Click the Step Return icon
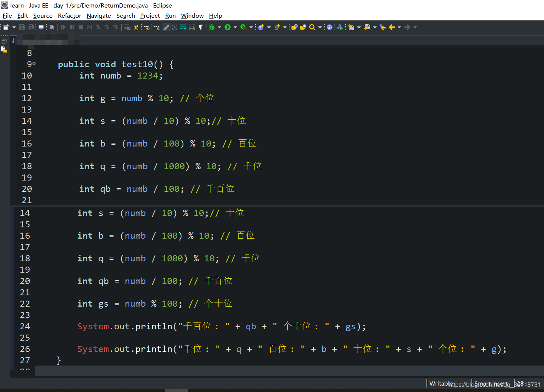 [x=116, y=27]
